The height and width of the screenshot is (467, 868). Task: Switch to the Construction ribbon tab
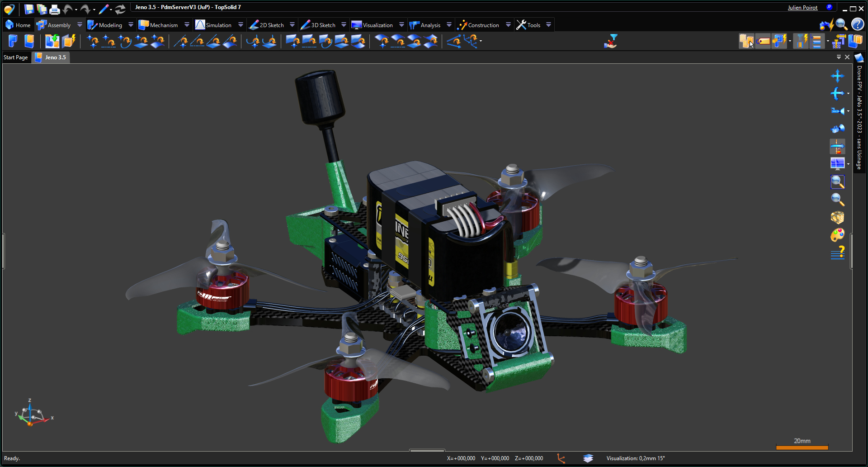478,25
